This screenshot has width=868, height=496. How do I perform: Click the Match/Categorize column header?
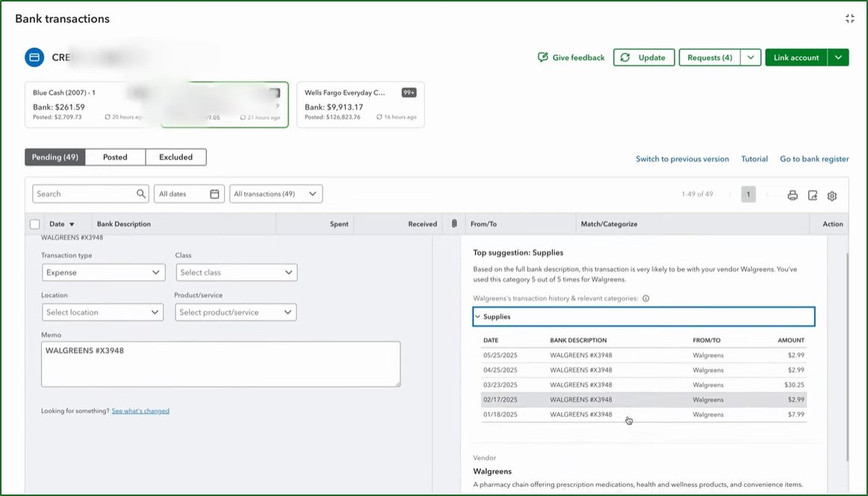click(609, 224)
